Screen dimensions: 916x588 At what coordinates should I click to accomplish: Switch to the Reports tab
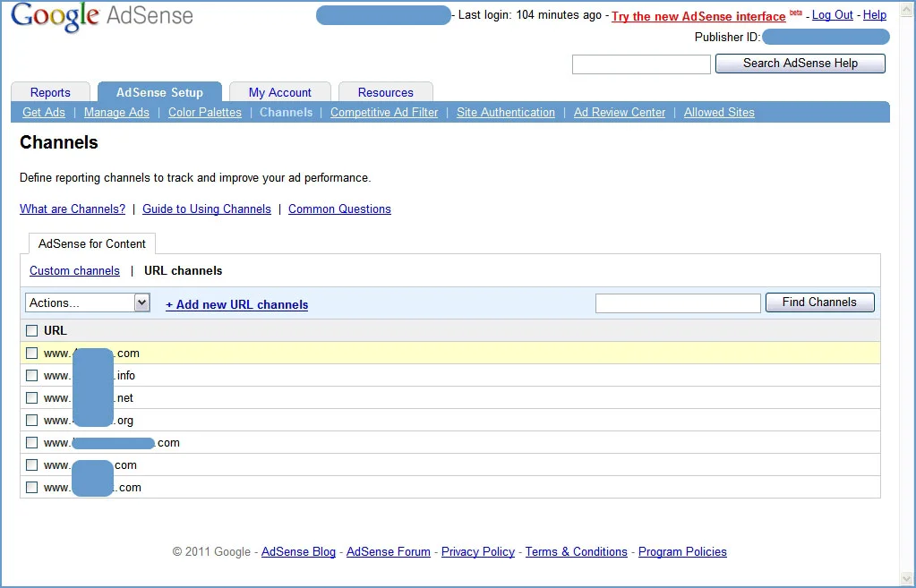[x=50, y=92]
